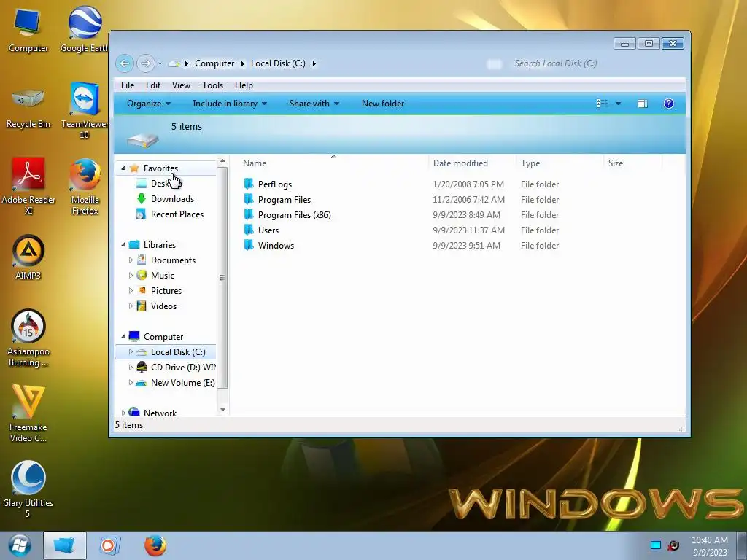The image size is (747, 560).
Task: Select the Adobe Reader XI icon
Action: coord(28,186)
